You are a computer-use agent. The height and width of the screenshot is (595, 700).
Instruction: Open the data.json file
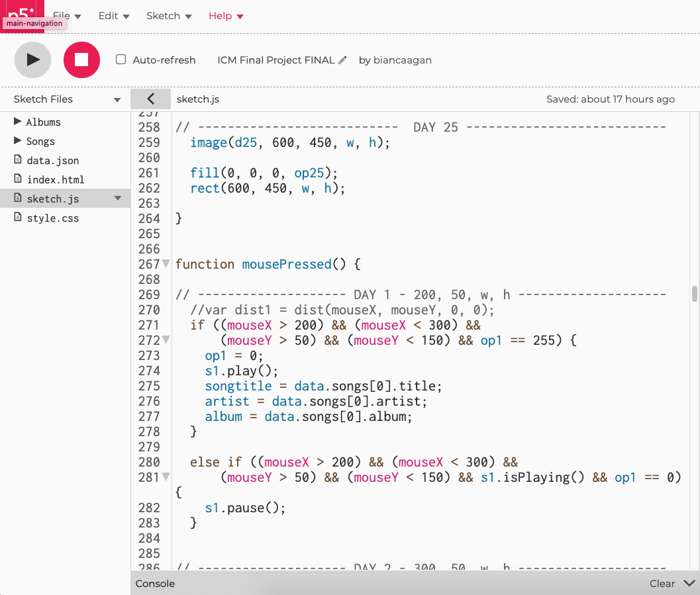click(x=52, y=160)
